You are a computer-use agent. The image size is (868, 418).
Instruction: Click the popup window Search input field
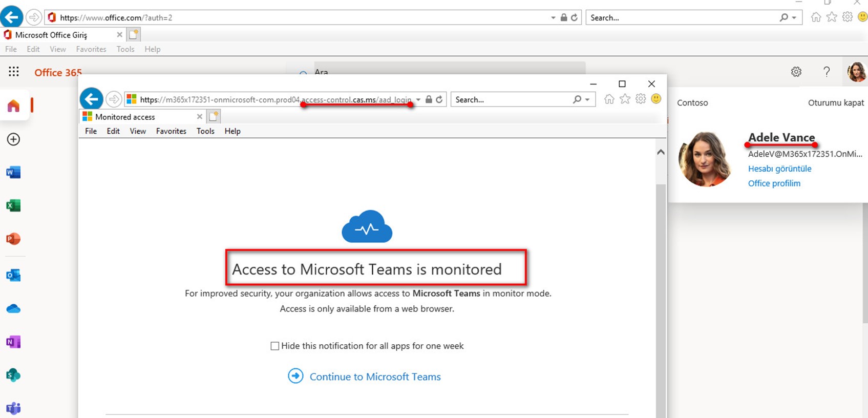(x=511, y=100)
